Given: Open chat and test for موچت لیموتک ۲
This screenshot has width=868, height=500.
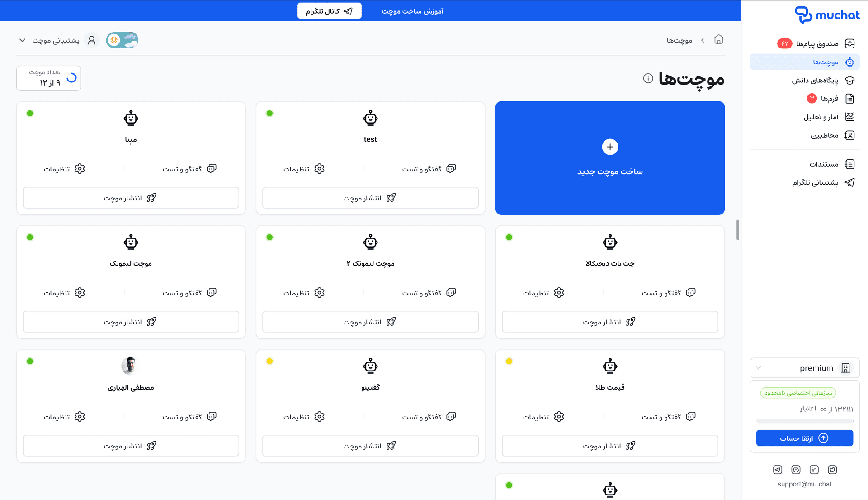Looking at the screenshot, I should pyautogui.click(x=429, y=293).
